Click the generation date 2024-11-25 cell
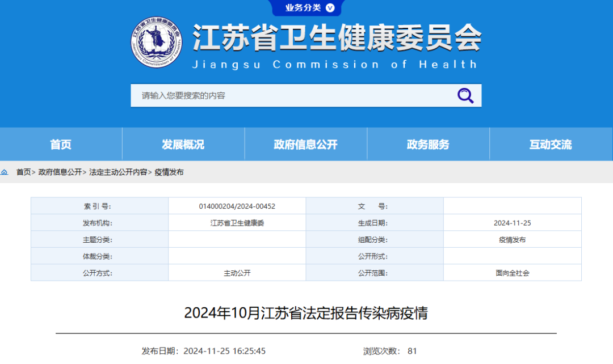The image size is (613, 364). point(512,223)
